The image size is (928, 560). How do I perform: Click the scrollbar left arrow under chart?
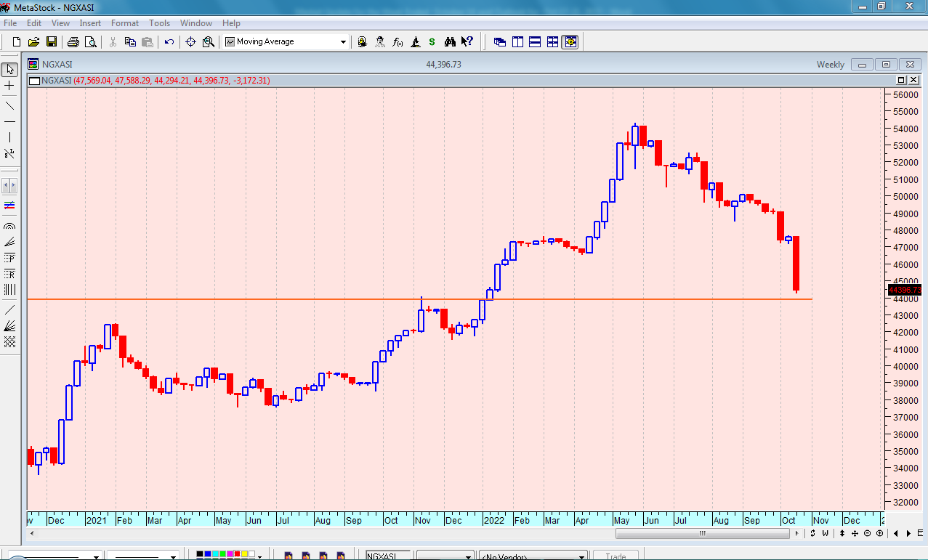(32, 534)
